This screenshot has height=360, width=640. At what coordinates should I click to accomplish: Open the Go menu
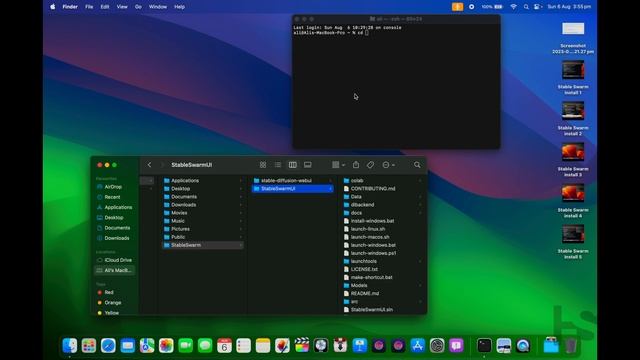pos(138,7)
